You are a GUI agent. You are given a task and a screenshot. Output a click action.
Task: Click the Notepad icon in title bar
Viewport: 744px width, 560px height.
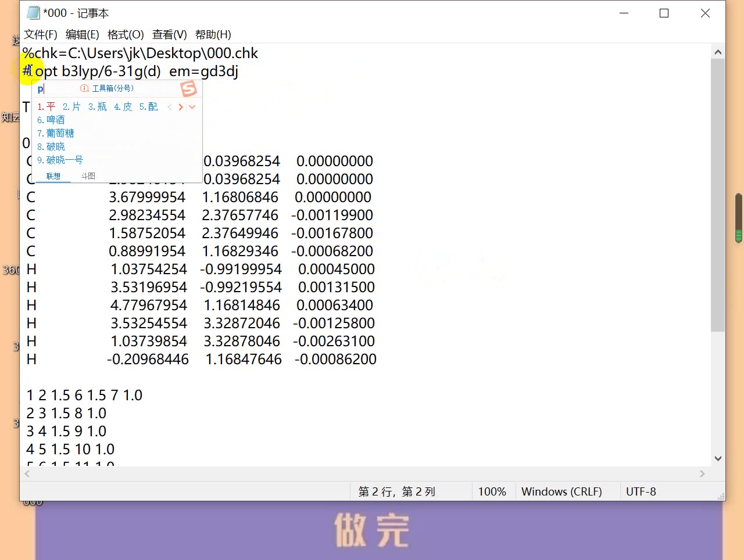point(34,13)
